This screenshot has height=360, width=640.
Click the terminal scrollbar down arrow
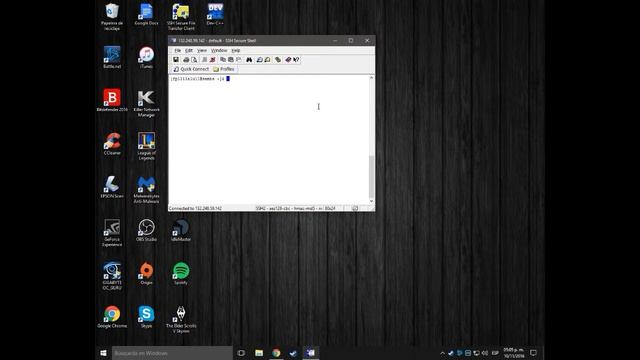tap(371, 200)
